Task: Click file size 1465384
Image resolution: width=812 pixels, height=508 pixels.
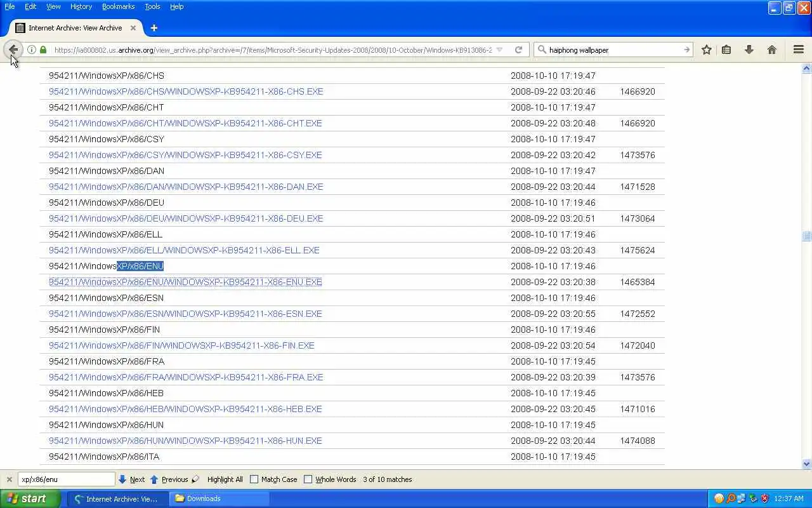Action: [x=638, y=282]
